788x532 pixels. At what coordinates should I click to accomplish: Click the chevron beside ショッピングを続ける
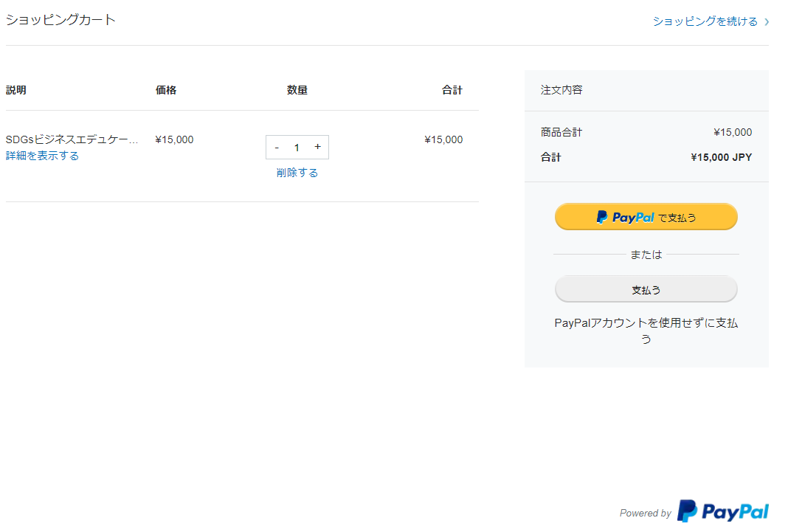pos(767,22)
